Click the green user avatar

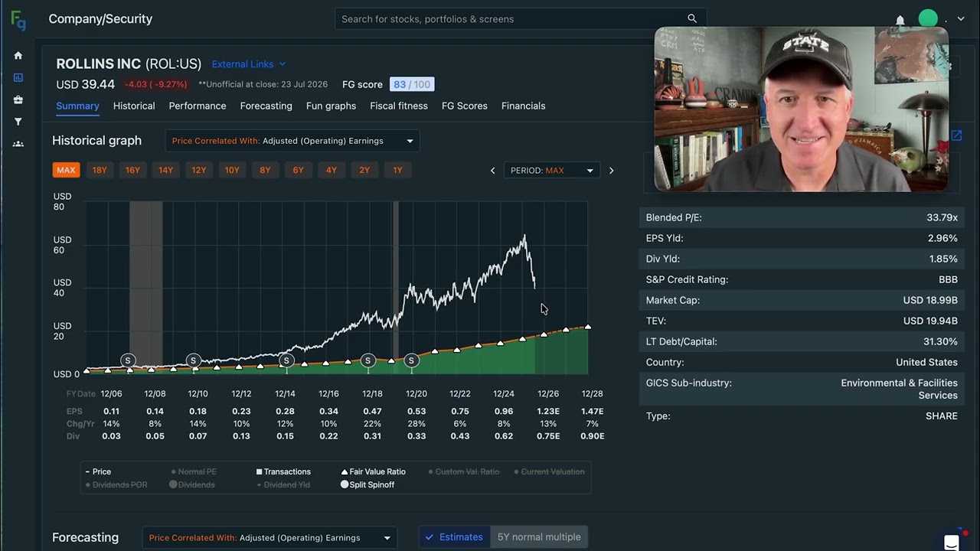(928, 18)
